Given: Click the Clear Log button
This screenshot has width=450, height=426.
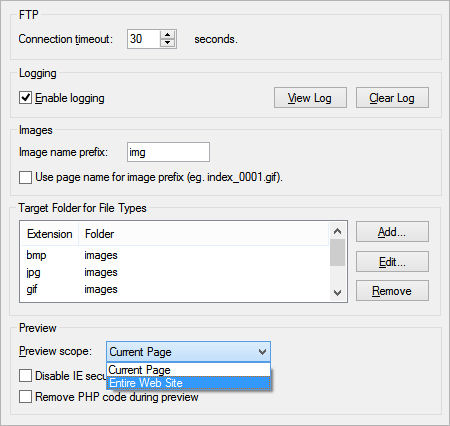Looking at the screenshot, I should tap(392, 98).
